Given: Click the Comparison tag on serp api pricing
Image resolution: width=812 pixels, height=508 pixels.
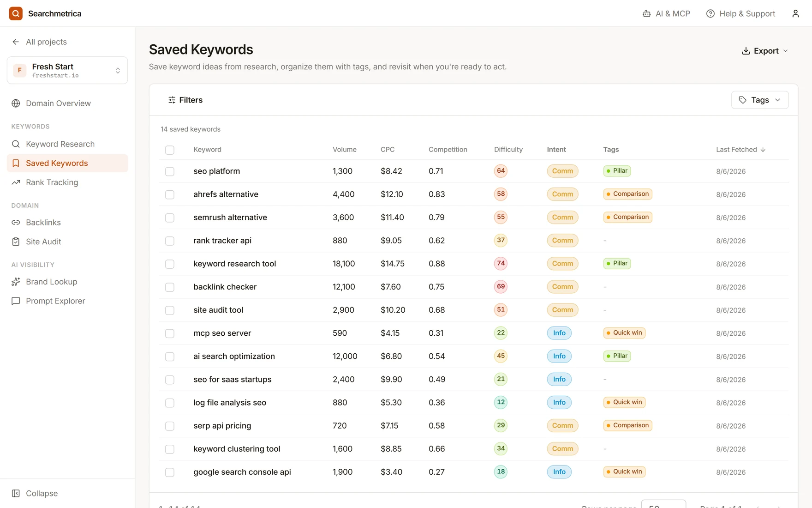Looking at the screenshot, I should pyautogui.click(x=627, y=425).
